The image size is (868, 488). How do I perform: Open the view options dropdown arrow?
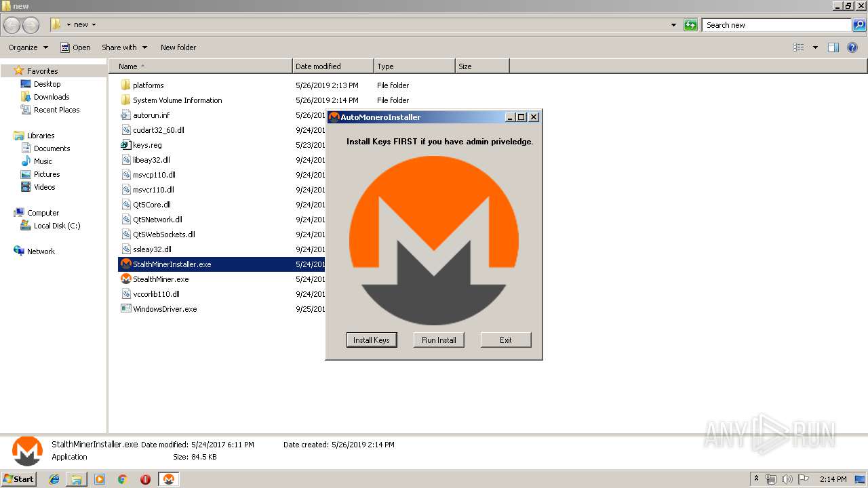tap(815, 47)
